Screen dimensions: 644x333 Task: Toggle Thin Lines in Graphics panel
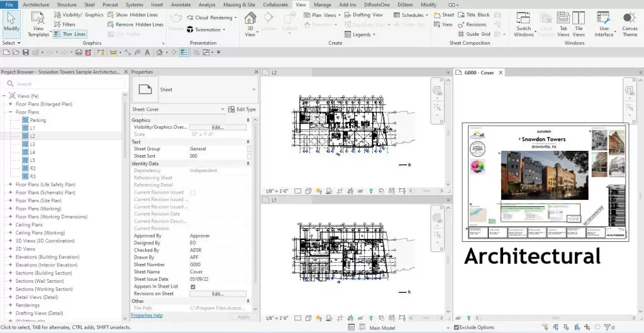(x=70, y=34)
